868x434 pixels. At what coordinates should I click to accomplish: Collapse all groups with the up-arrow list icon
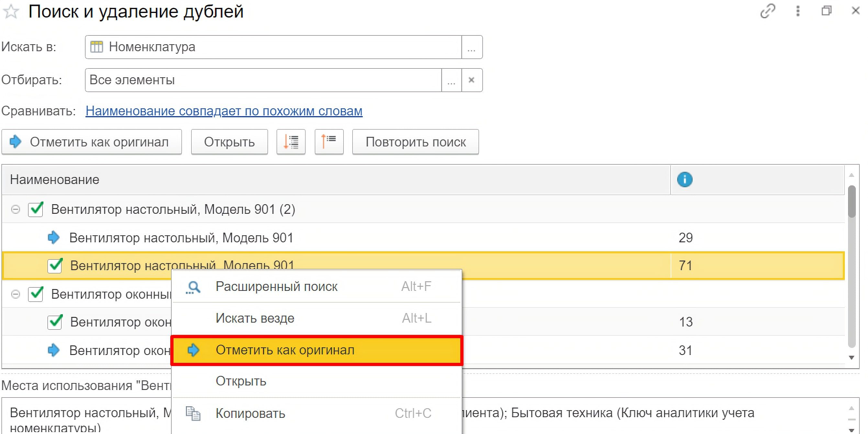[329, 142]
